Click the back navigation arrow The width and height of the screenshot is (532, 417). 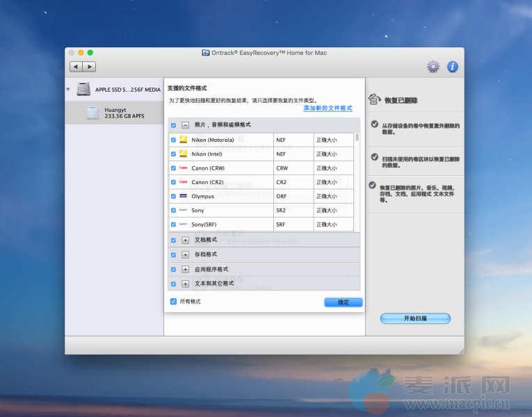(x=76, y=67)
